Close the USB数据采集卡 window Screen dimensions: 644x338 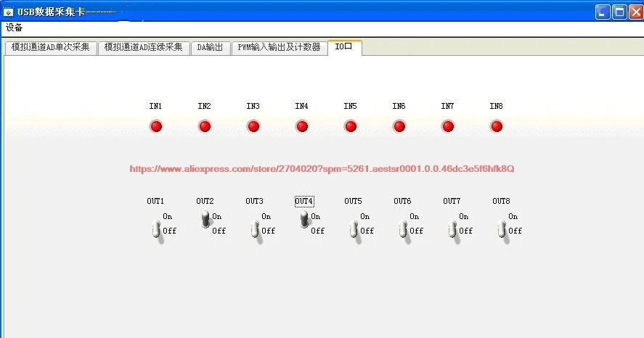pos(636,12)
